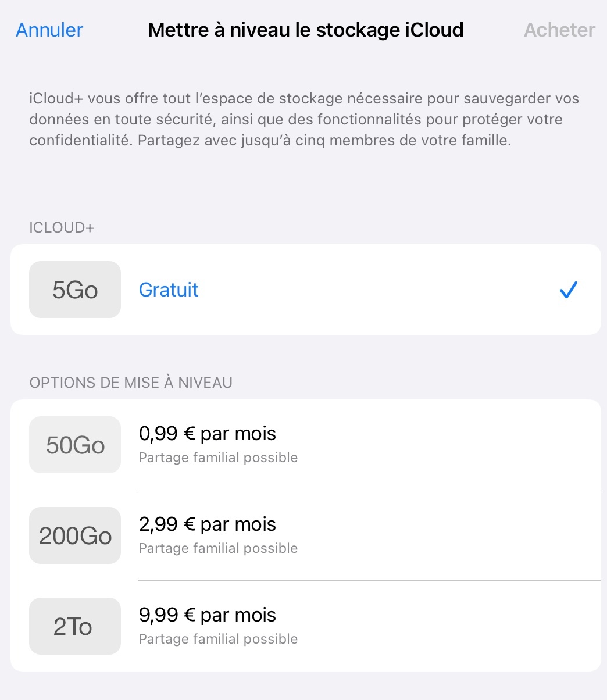Click the iCloud+ description paragraph
607x700 pixels.
pyautogui.click(x=303, y=119)
